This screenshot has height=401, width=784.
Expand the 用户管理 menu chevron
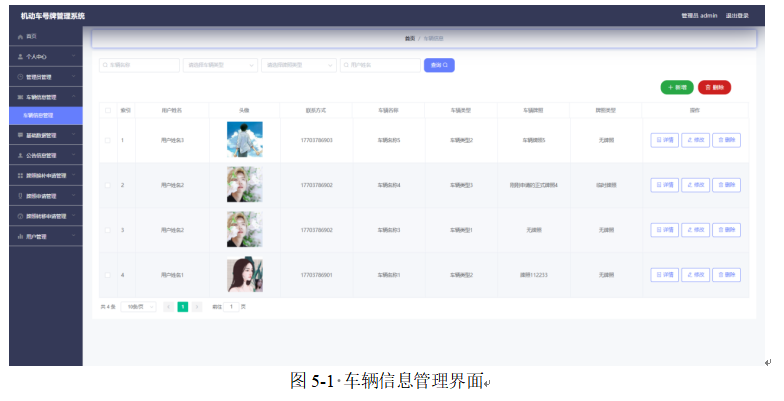coord(74,236)
